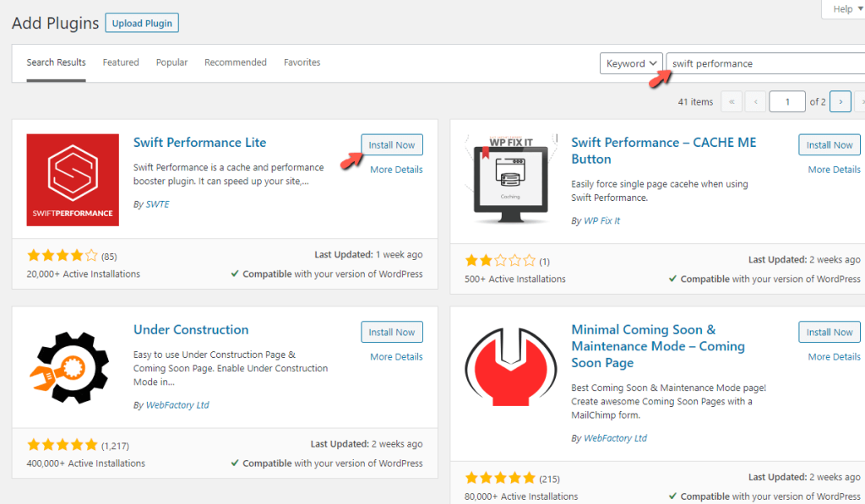Click 'Last Updated: 1 week ago' text
The width and height of the screenshot is (865, 504).
tap(368, 255)
